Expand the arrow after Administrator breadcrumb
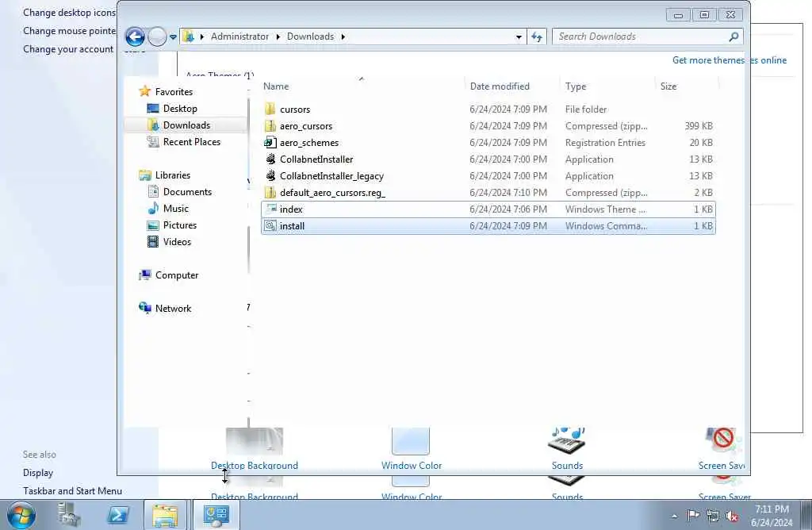This screenshot has width=812, height=530. [x=278, y=36]
